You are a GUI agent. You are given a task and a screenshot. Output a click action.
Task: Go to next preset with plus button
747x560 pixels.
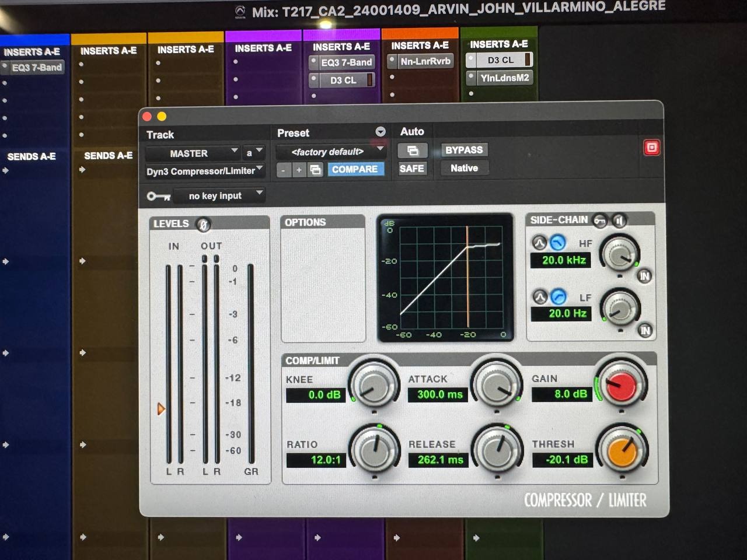[x=299, y=170]
